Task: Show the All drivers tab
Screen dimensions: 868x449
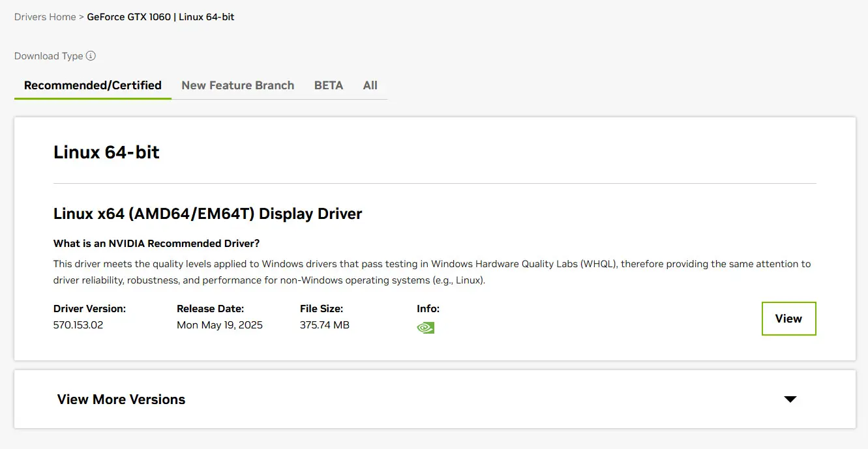Action: coord(370,85)
